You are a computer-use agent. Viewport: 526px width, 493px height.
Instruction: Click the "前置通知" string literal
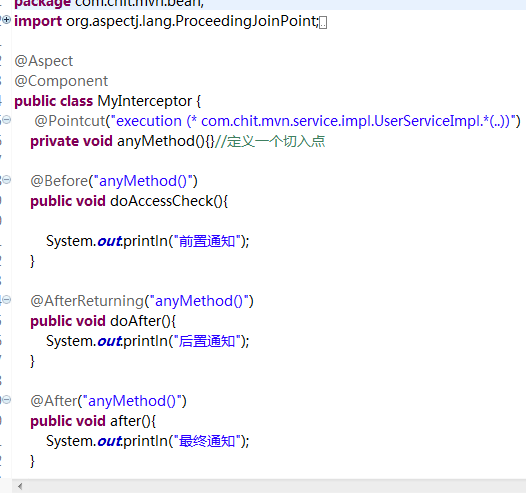click(207, 241)
